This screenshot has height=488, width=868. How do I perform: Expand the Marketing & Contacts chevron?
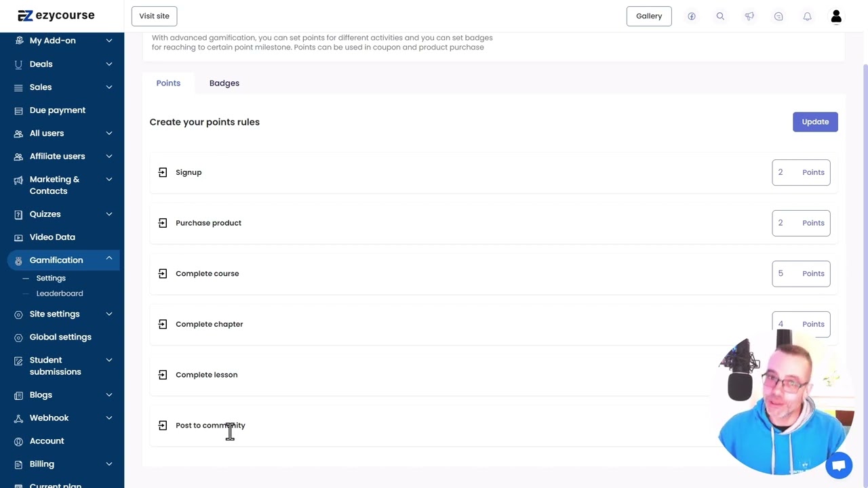(x=108, y=180)
